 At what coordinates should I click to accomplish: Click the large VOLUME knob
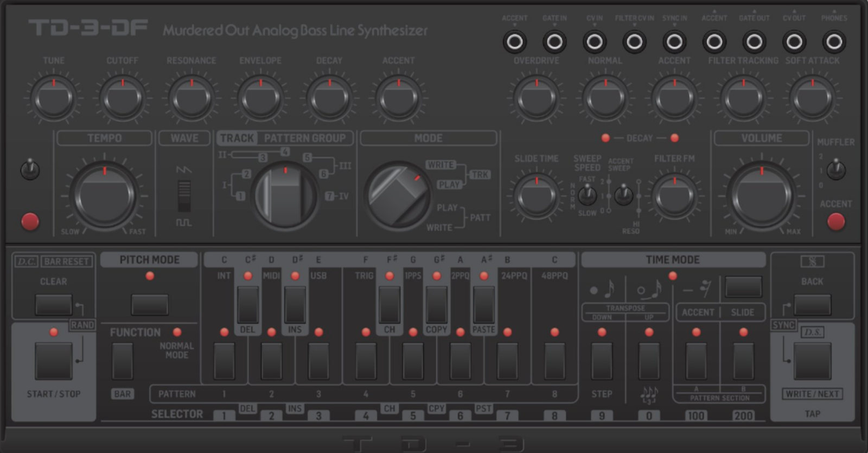coord(762,195)
